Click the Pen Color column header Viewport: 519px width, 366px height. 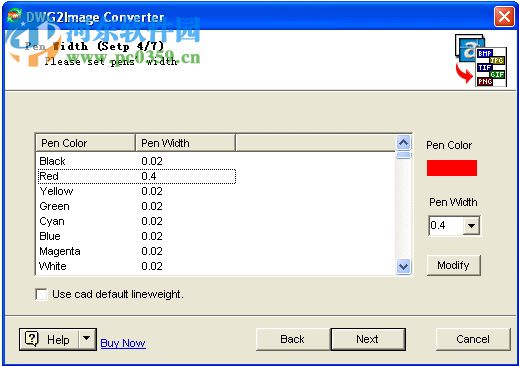(x=85, y=143)
